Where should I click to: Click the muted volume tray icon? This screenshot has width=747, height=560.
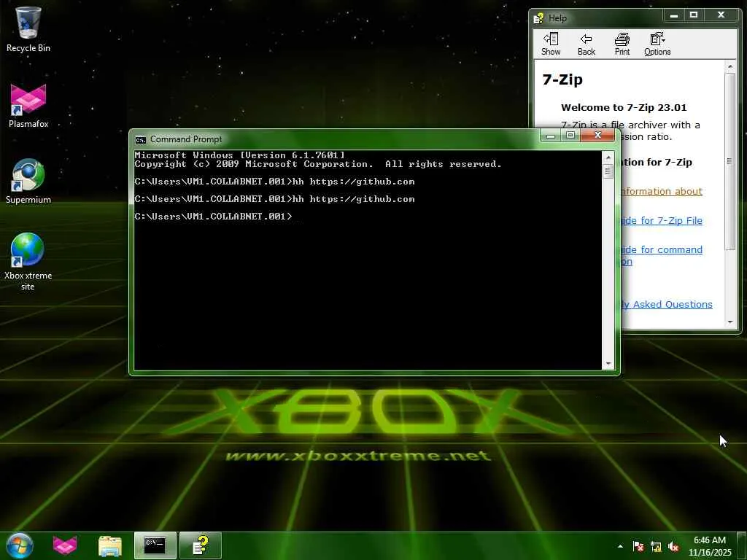[673, 547]
